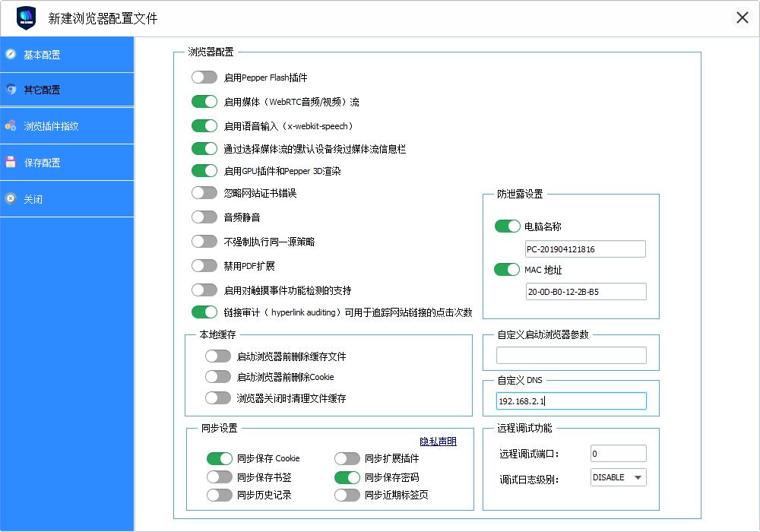Click the 关闭 power icon in sidebar
Viewport: 760px width, 532px height.
click(11, 198)
